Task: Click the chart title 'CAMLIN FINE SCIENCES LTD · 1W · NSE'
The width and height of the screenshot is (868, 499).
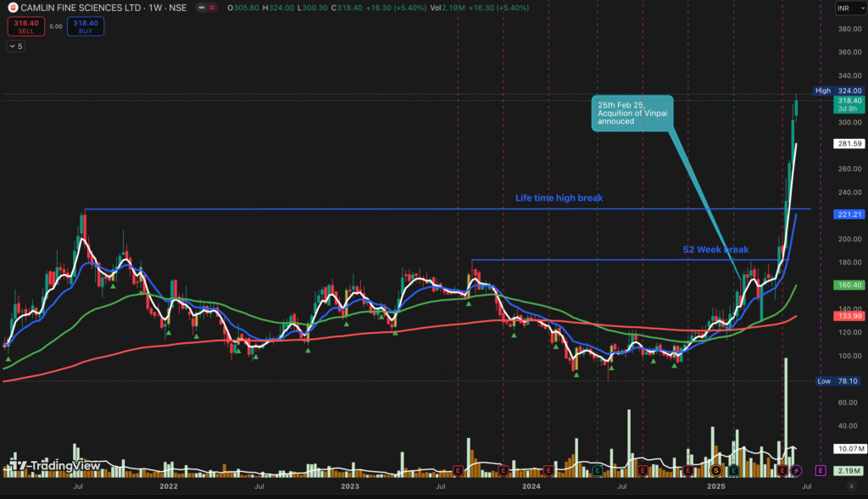Action: [x=103, y=8]
